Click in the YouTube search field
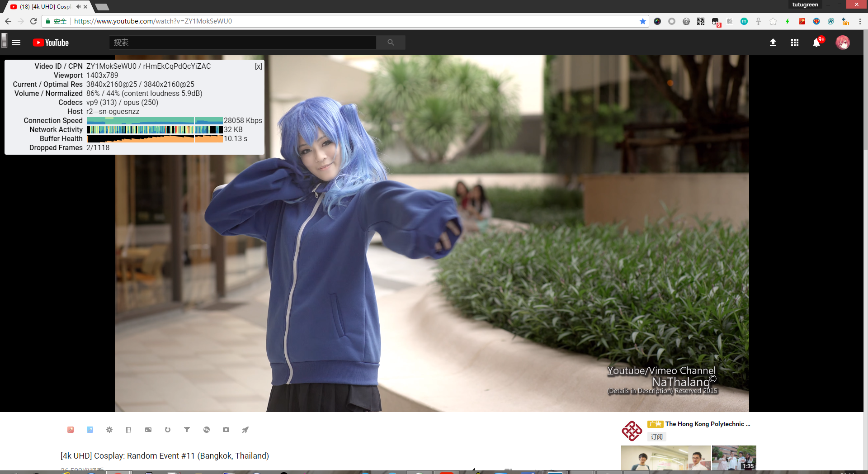The width and height of the screenshot is (868, 474). pyautogui.click(x=242, y=43)
